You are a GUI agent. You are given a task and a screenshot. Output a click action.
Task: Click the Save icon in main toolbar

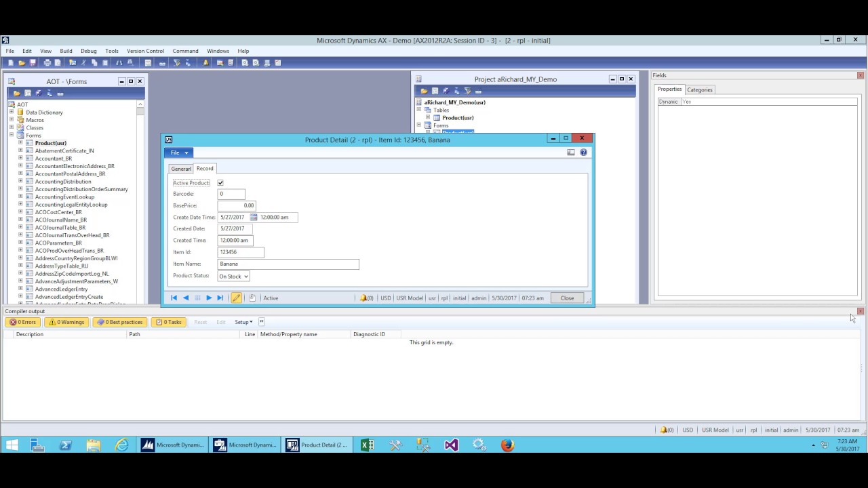point(33,62)
